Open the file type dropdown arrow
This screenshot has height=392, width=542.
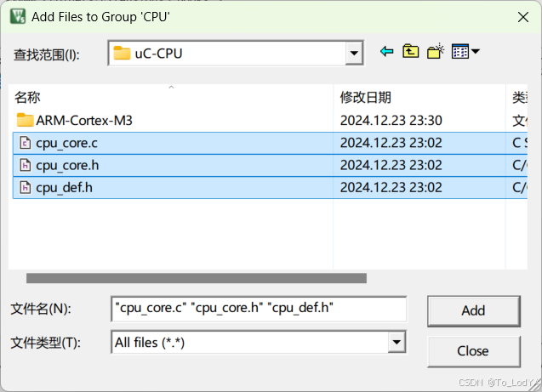click(x=397, y=343)
